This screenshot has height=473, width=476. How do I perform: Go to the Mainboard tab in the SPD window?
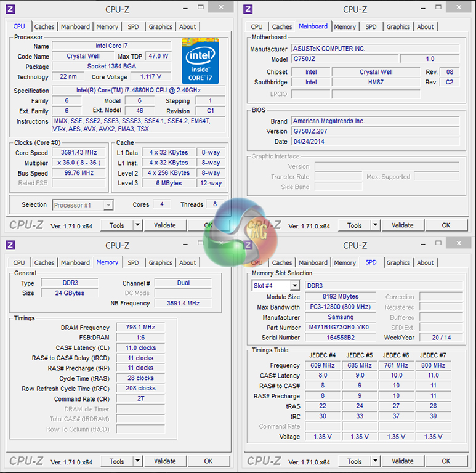[313, 263]
